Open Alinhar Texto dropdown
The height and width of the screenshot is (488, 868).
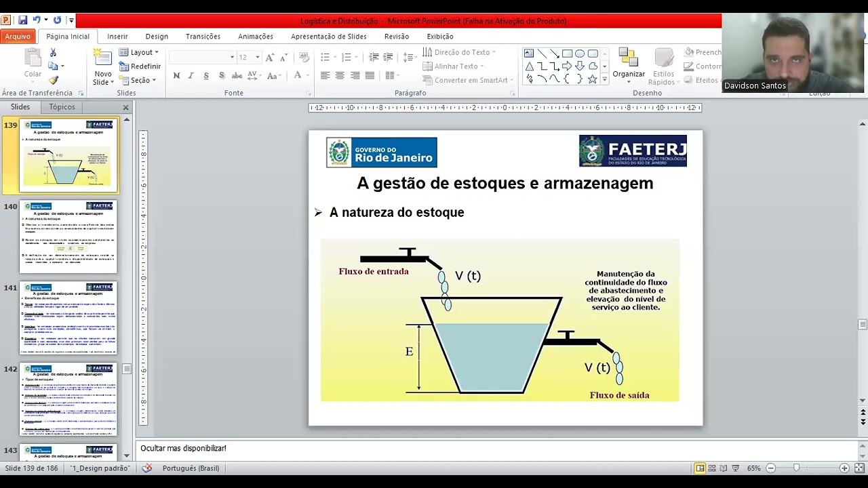point(454,66)
